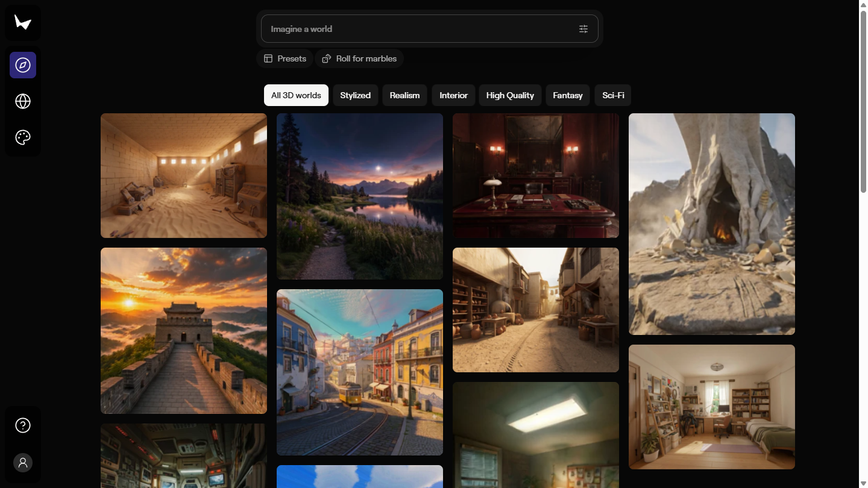Image resolution: width=868 pixels, height=488 pixels.
Task: Select the All 3D worlds filter
Action: pos(296,95)
